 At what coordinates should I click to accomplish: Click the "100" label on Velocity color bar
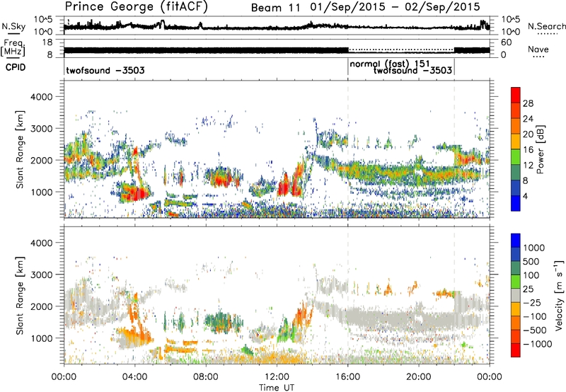coord(531,275)
